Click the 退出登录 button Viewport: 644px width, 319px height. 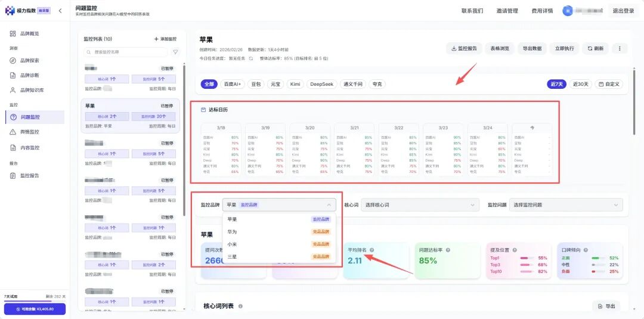pos(624,11)
